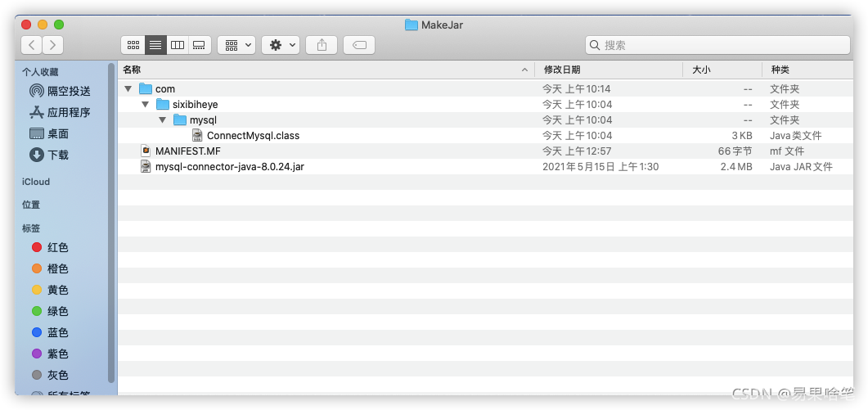The height and width of the screenshot is (410, 868).
Task: Go back with the left arrow button
Action: click(x=32, y=45)
